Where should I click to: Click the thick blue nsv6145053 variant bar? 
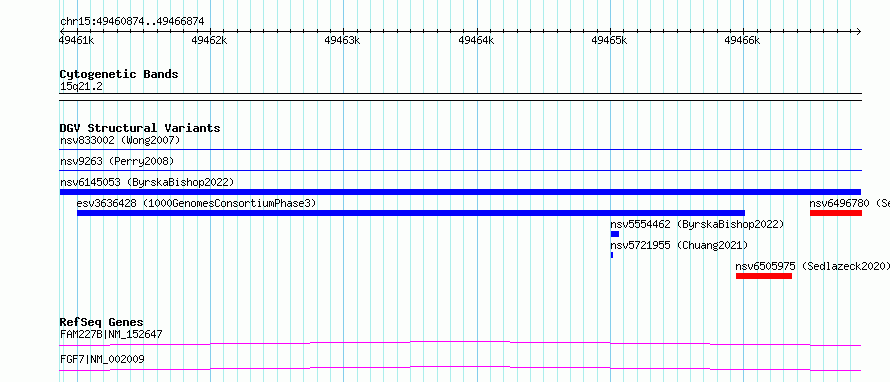[460, 192]
